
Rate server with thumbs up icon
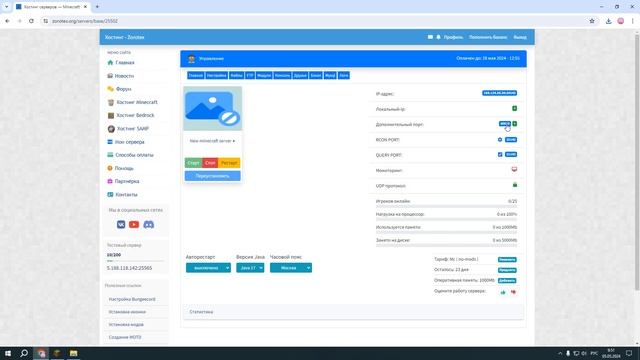pyautogui.click(x=503, y=292)
